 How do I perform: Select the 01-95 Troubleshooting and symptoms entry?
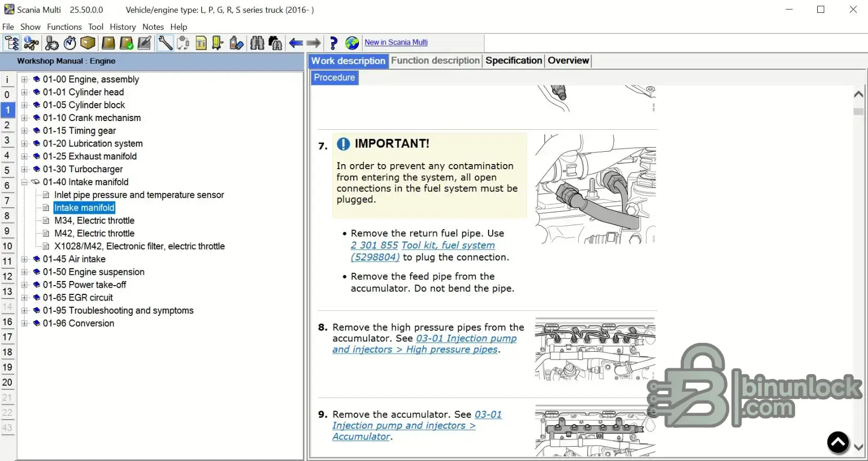[x=118, y=310]
